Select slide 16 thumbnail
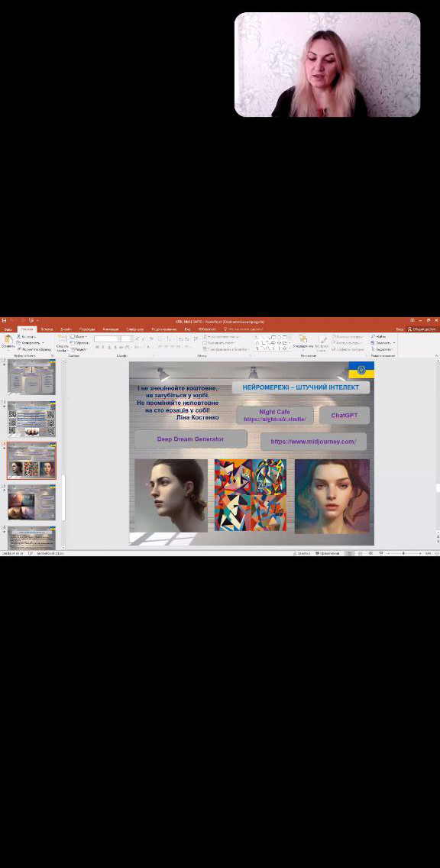The image size is (440, 868). 31,537
